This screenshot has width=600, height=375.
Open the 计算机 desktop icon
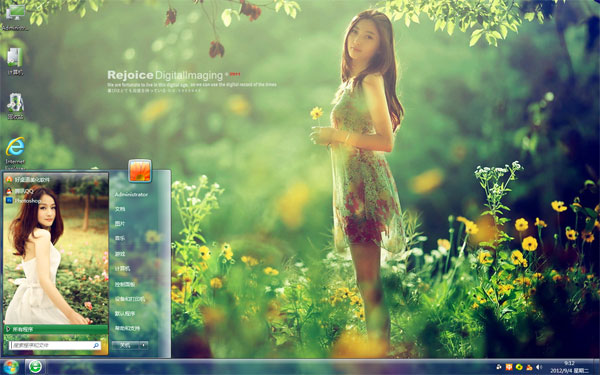[x=15, y=61]
